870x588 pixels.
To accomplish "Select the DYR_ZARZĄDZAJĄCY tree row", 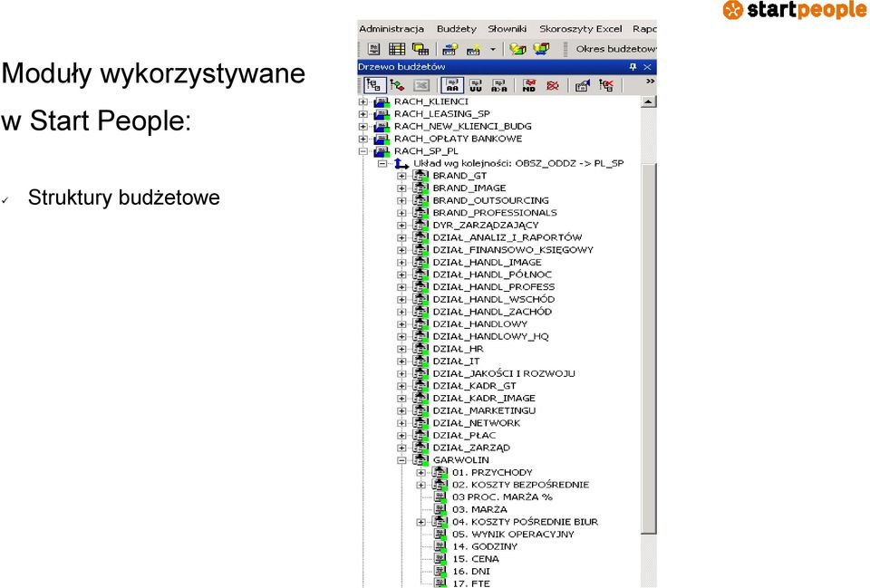I will [x=486, y=226].
